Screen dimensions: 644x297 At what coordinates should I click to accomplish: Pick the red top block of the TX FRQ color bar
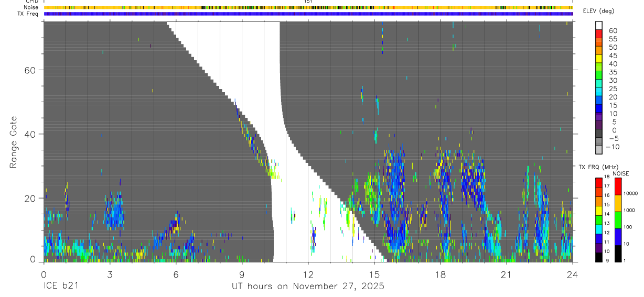click(599, 182)
